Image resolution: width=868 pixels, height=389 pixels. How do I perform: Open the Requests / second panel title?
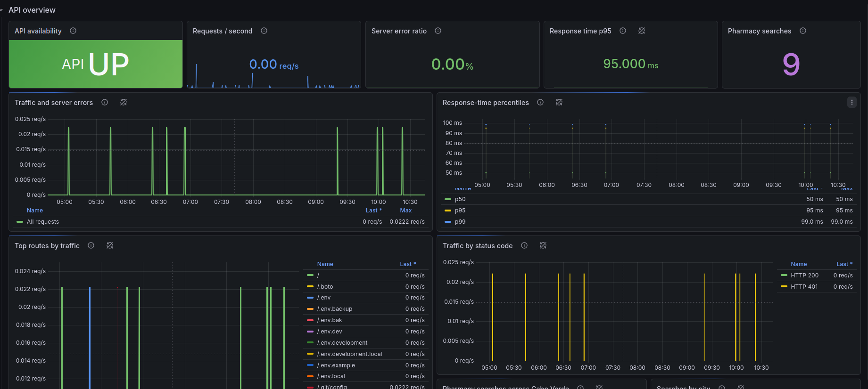tap(223, 31)
